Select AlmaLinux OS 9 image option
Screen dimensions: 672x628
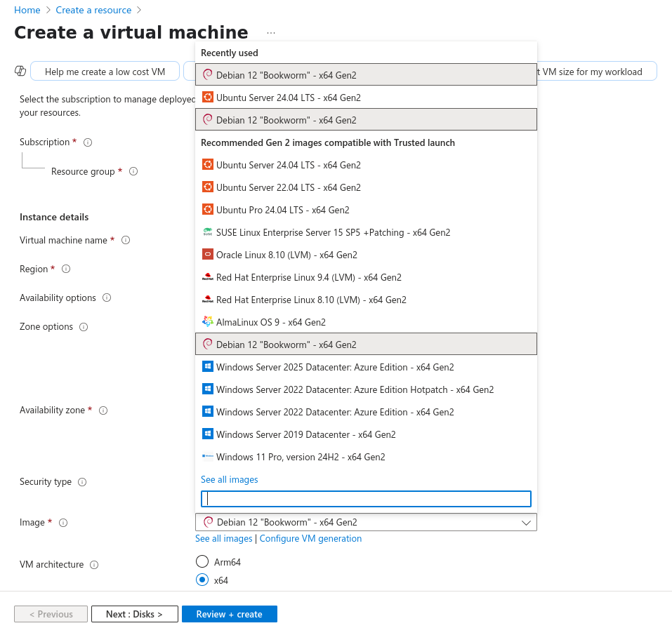click(270, 322)
